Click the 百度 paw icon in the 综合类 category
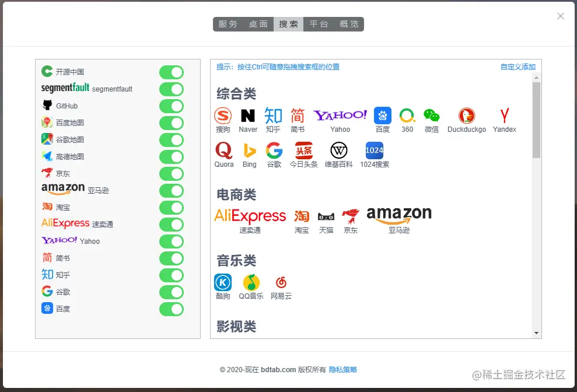 click(x=382, y=116)
